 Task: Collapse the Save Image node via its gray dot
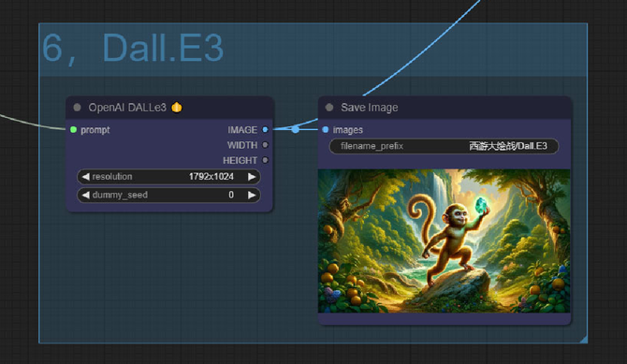pos(329,108)
